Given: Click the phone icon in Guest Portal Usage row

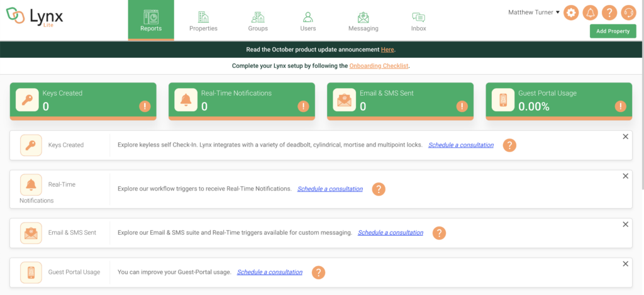Looking at the screenshot, I should [x=31, y=272].
